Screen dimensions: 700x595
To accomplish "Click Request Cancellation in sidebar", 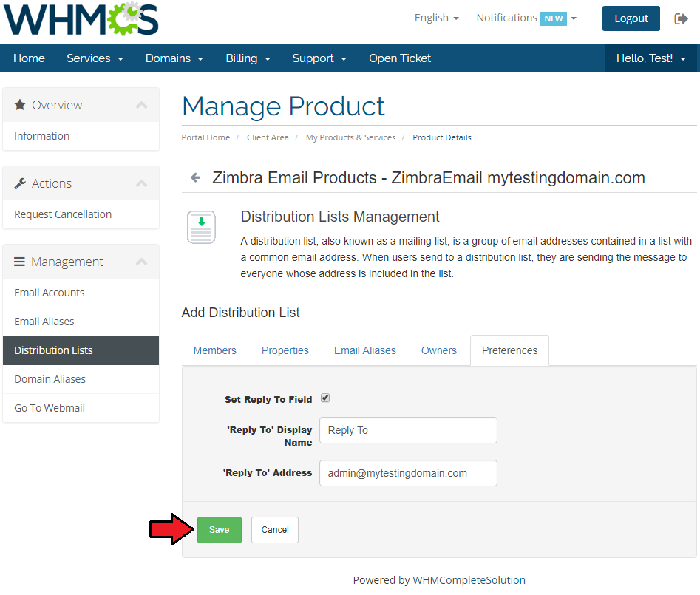I will [x=81, y=214].
